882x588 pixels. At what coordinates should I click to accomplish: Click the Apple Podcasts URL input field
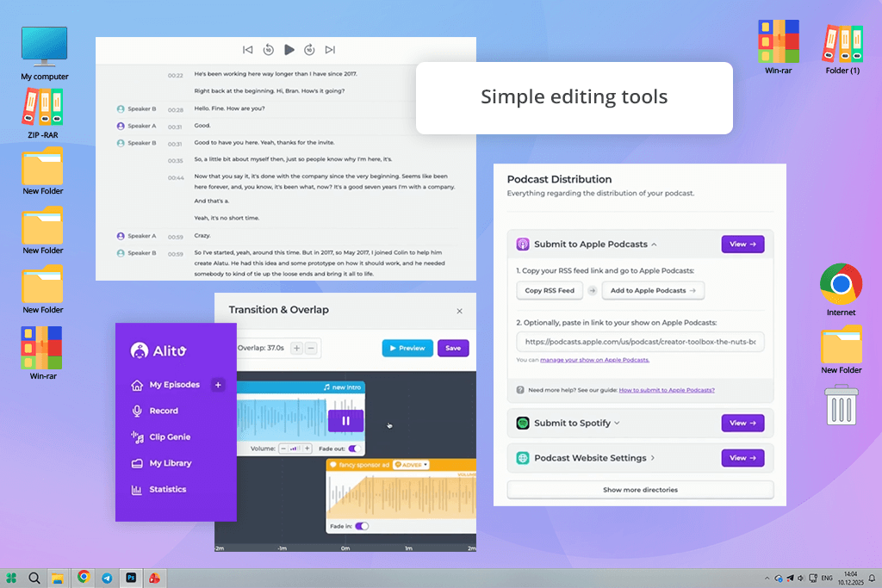(640, 342)
